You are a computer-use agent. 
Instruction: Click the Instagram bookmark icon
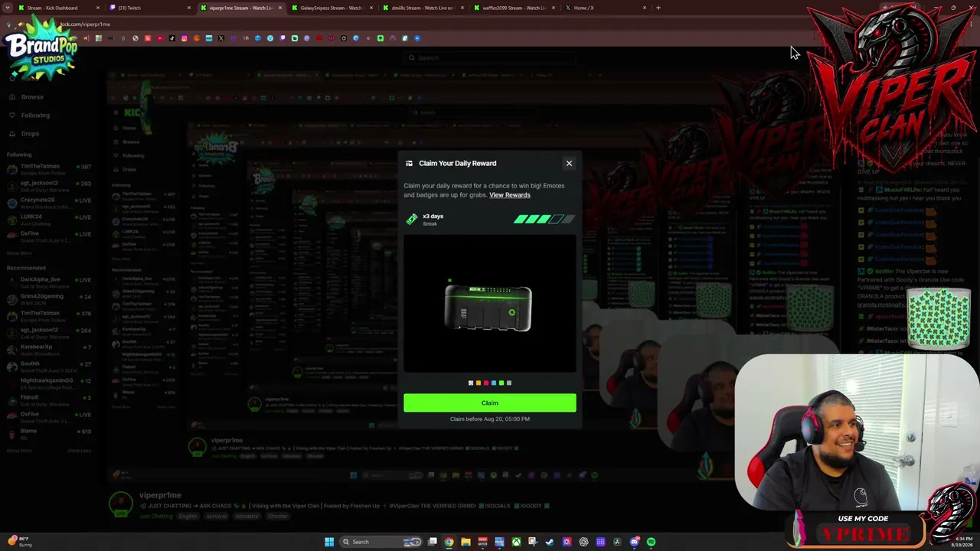[x=185, y=38]
